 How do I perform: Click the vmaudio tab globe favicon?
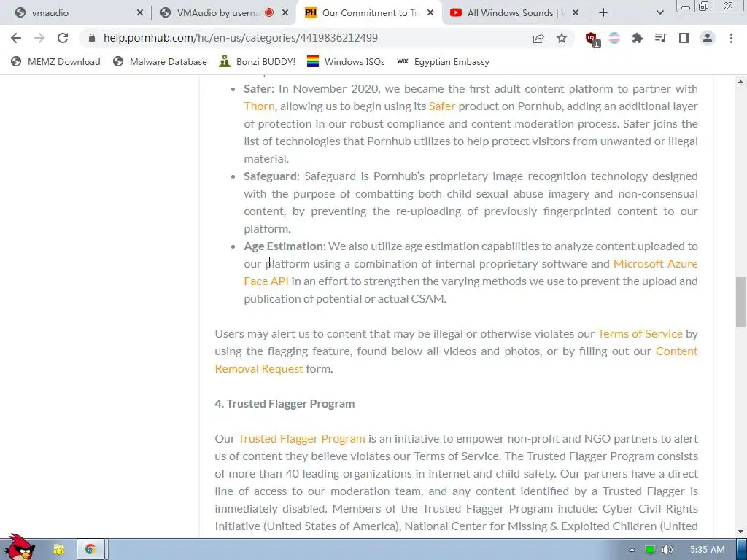pos(20,13)
